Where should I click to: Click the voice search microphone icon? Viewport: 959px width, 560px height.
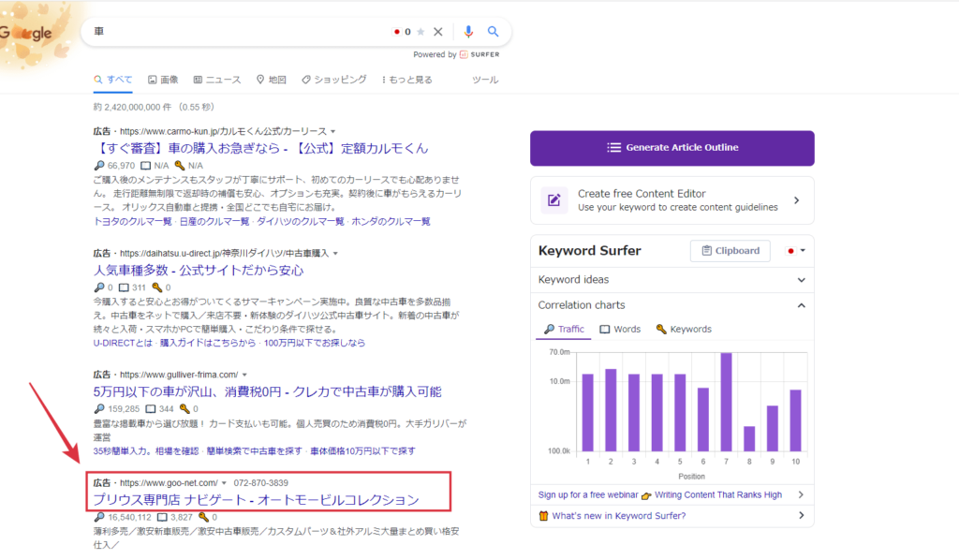coord(468,31)
